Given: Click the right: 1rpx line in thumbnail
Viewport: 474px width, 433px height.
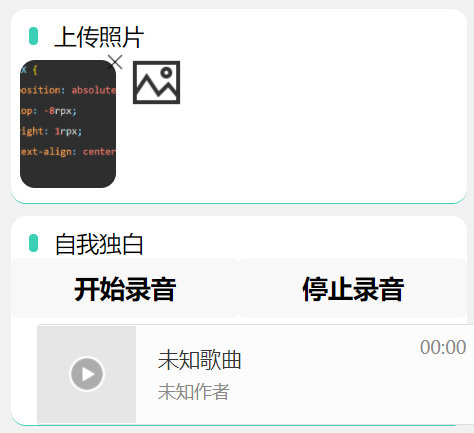Looking at the screenshot, I should (51, 131).
